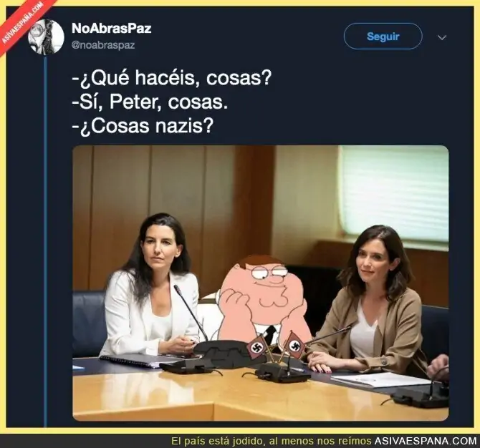Viewport: 480px width, 448px height.
Task: Click the 'Sí, Peter, cosas.' tweet line
Action: click(x=150, y=102)
